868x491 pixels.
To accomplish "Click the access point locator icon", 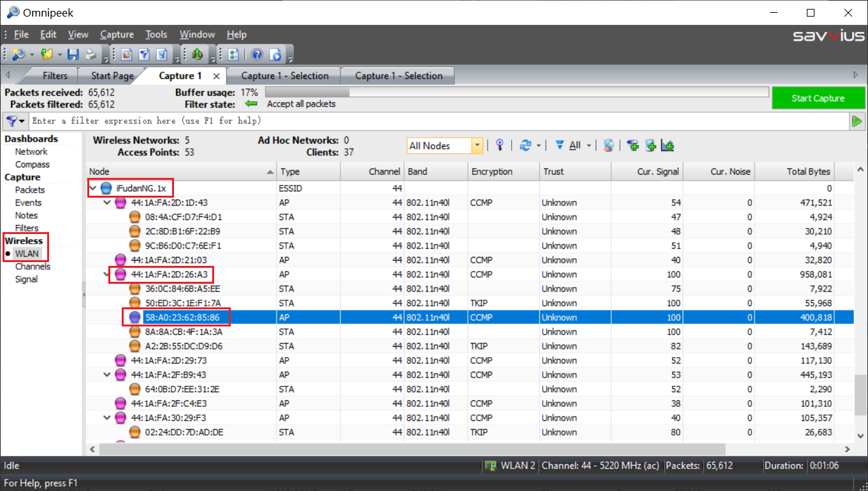I will click(500, 145).
